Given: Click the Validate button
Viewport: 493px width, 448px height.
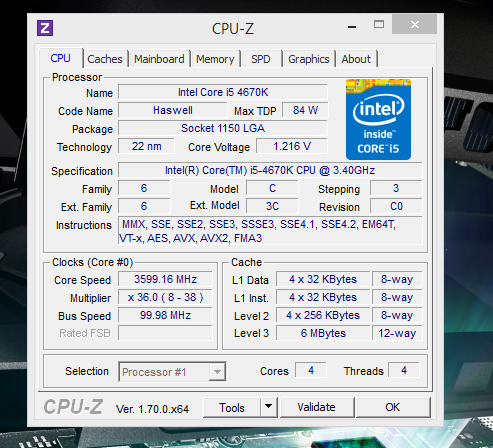Looking at the screenshot, I should click(317, 407).
